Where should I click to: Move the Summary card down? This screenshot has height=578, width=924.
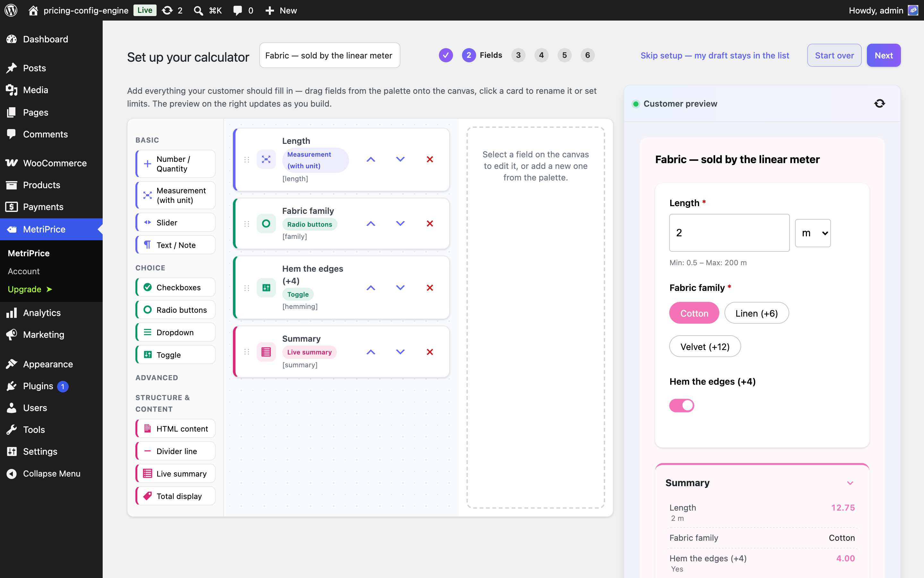coord(400,352)
